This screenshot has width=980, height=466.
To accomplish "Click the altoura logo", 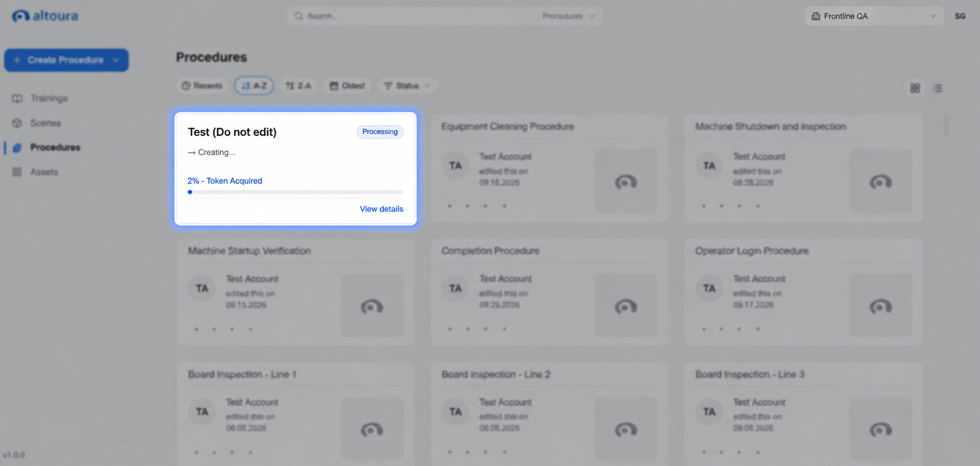I will [x=45, y=16].
